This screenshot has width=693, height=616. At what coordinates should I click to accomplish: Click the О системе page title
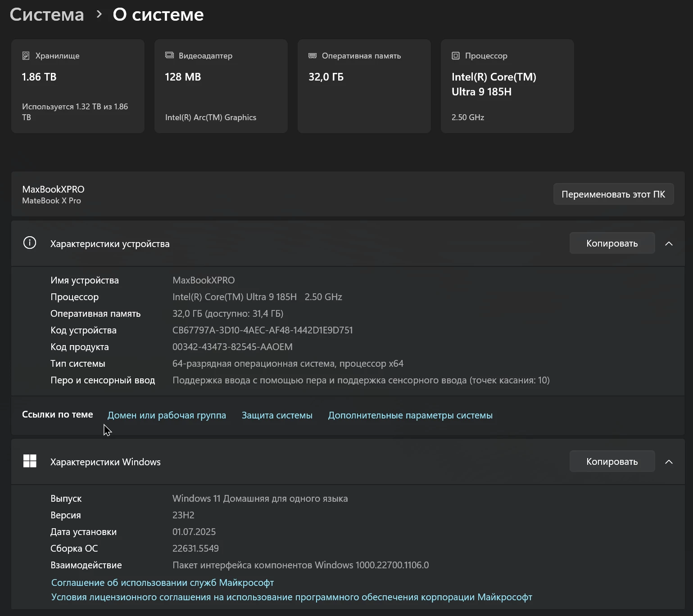tap(158, 15)
